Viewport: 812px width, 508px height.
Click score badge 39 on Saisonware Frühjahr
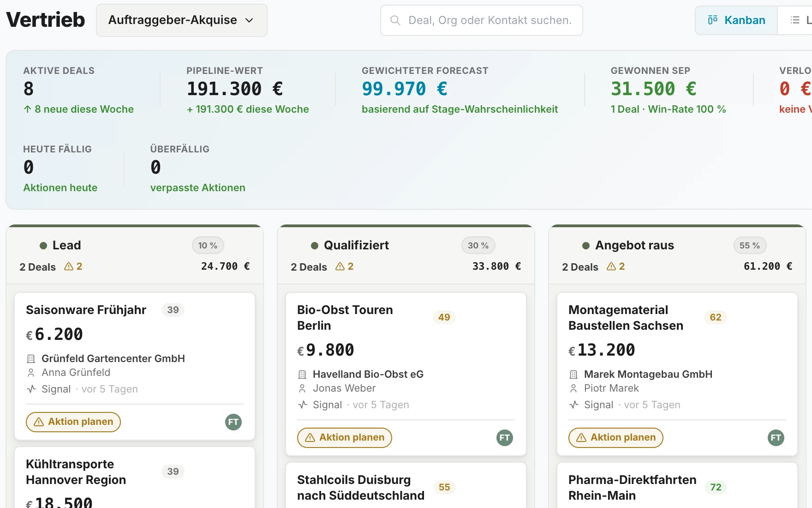tap(173, 310)
